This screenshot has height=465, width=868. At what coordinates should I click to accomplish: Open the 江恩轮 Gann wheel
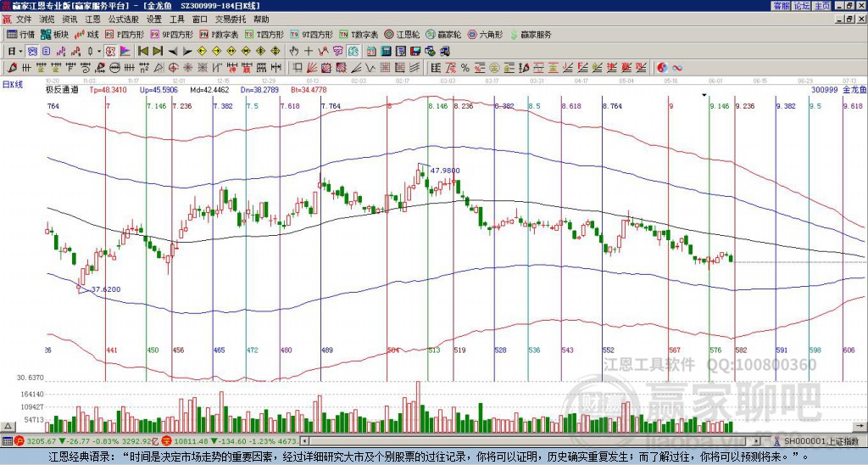[x=403, y=34]
